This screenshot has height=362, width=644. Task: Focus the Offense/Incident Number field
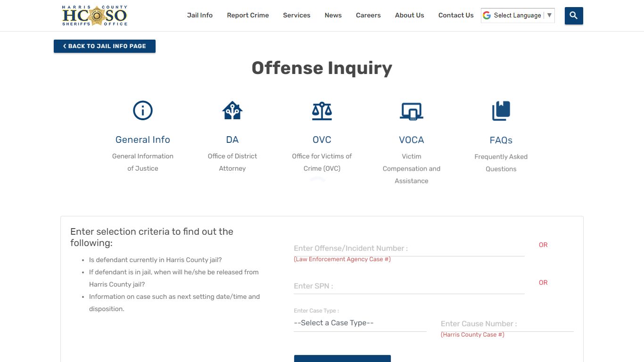click(x=409, y=248)
